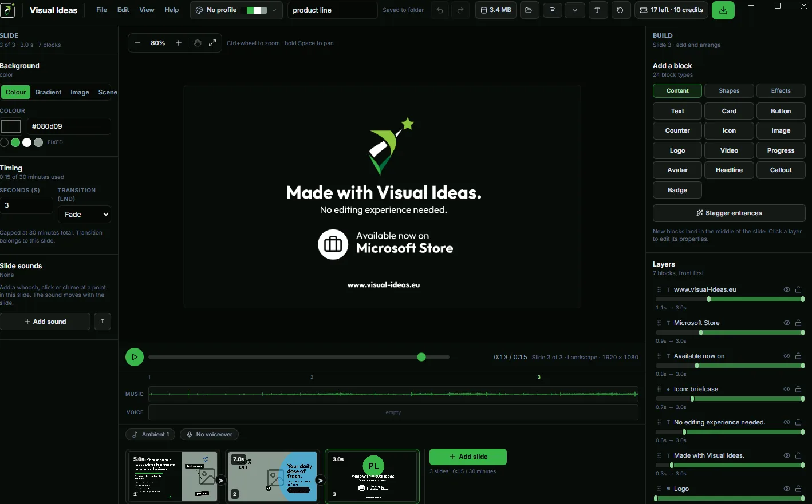Click the text T icon in toolbar
The image size is (812, 504).
tap(597, 10)
